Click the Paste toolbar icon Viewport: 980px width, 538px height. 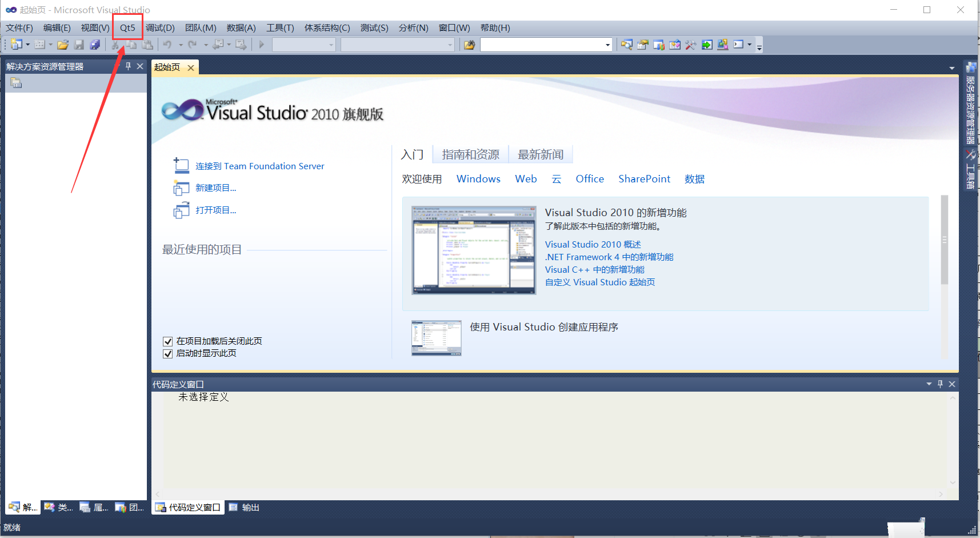[147, 45]
